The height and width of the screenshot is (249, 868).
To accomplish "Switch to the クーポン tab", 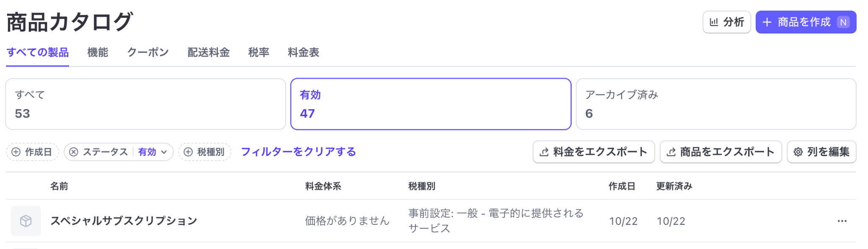I will click(148, 53).
